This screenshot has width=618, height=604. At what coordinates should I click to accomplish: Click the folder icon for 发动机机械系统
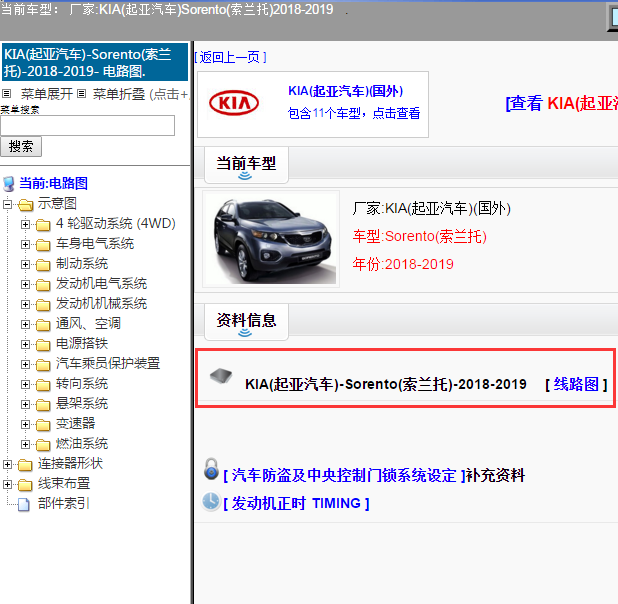43,305
